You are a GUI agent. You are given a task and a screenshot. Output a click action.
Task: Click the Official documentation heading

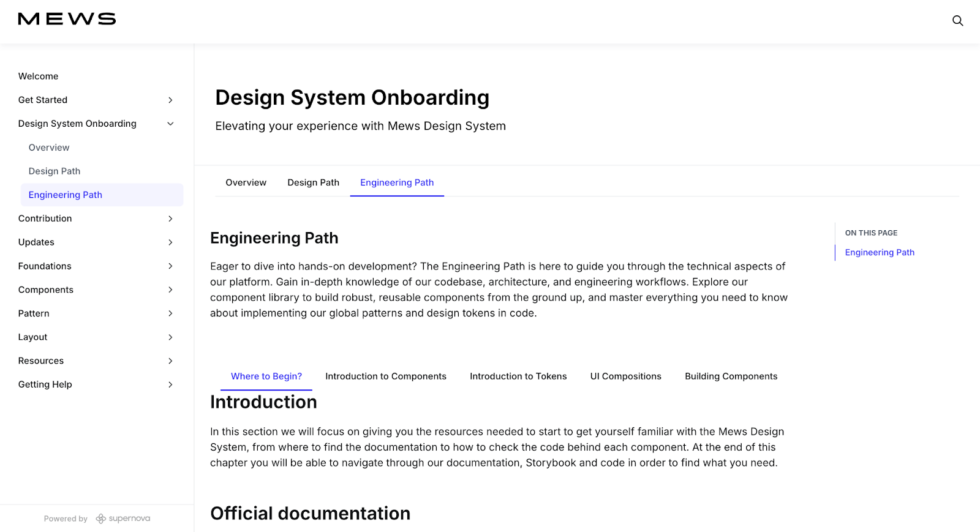(311, 514)
